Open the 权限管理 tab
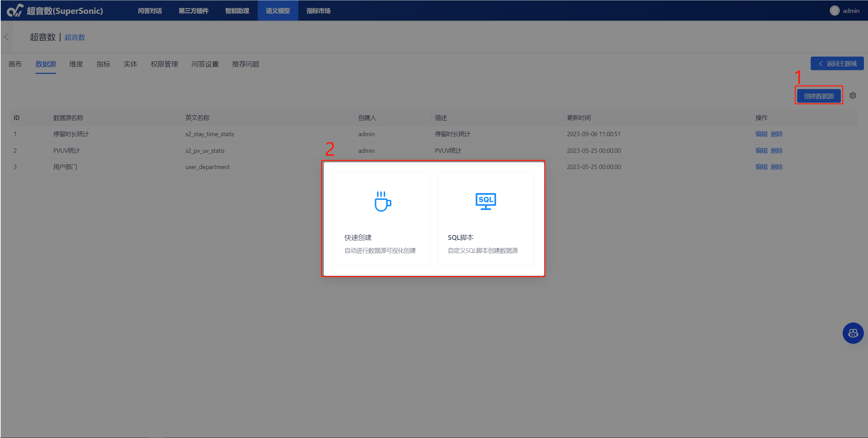This screenshot has width=868, height=438. tap(164, 64)
